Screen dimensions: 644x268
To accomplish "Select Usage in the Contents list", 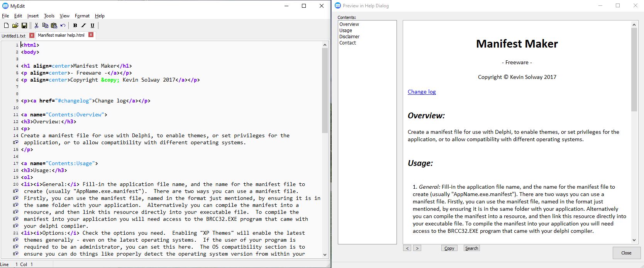I will click(346, 31).
